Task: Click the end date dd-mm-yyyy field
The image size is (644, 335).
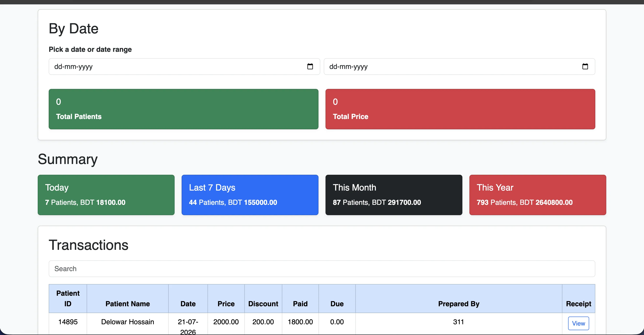Action: pyautogui.click(x=459, y=67)
